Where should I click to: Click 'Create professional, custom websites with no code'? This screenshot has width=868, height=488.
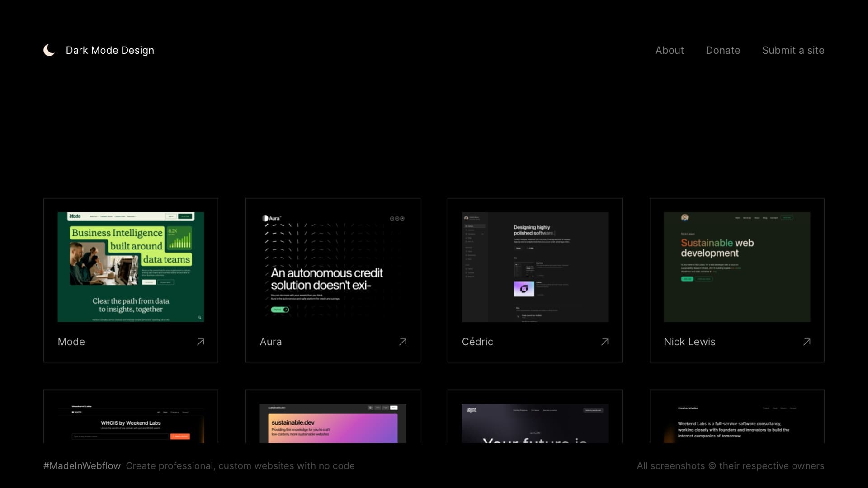click(x=240, y=466)
